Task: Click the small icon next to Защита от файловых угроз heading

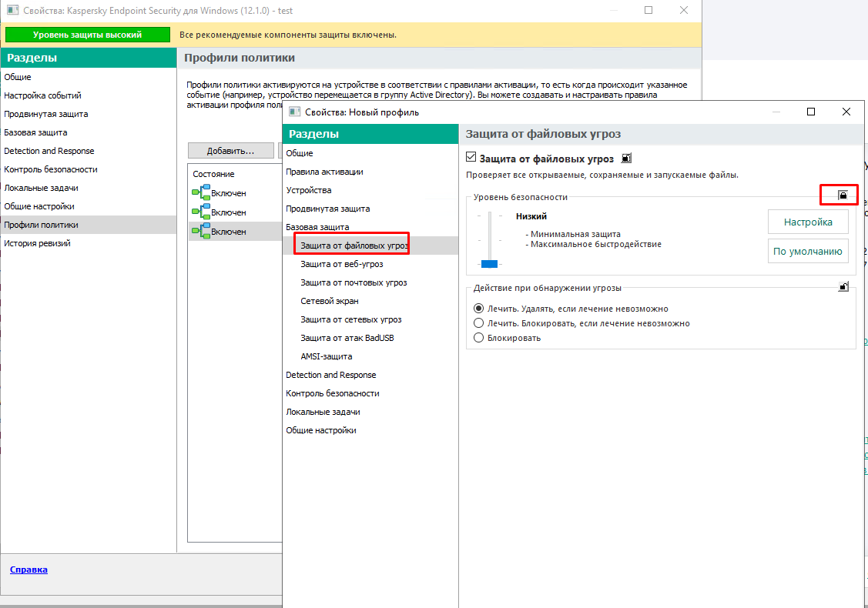Action: pos(626,159)
